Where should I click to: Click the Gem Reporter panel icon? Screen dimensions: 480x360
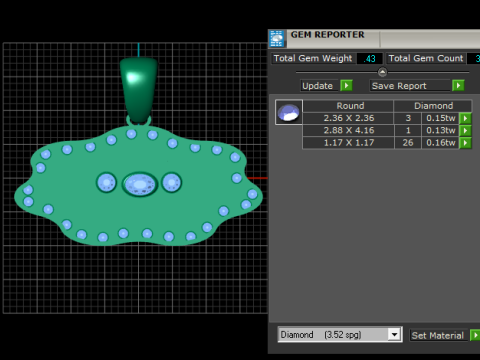coord(277,38)
